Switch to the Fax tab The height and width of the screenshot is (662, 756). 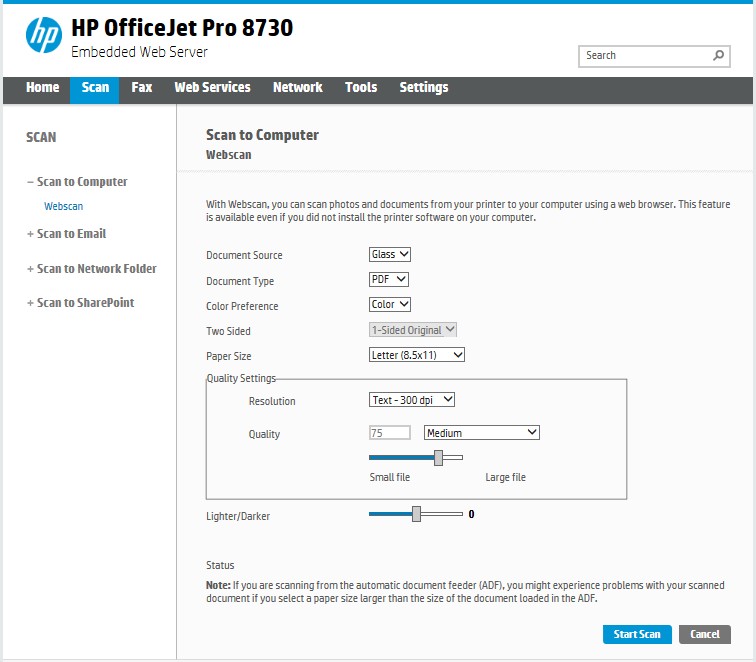pos(142,88)
